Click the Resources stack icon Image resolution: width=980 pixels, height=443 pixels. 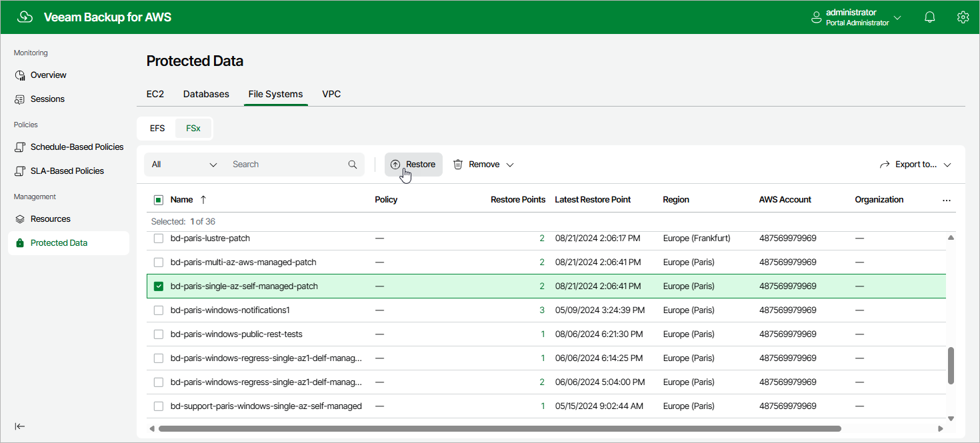20,219
